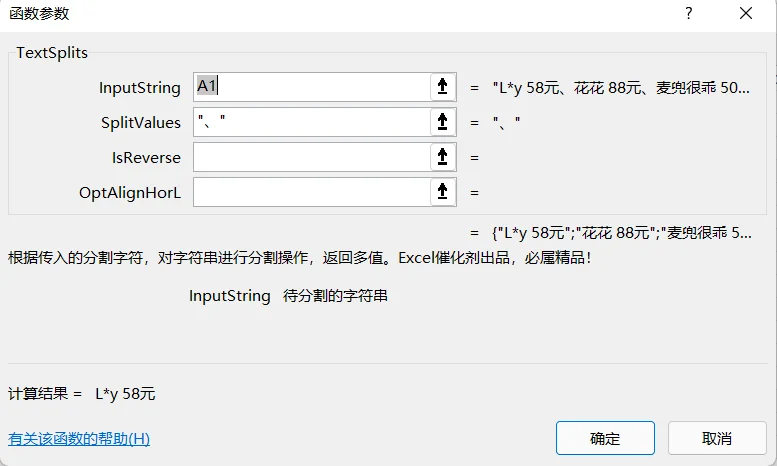Click the 函数参数 dialog title
Viewport: 777px width, 466px height.
coord(39,13)
